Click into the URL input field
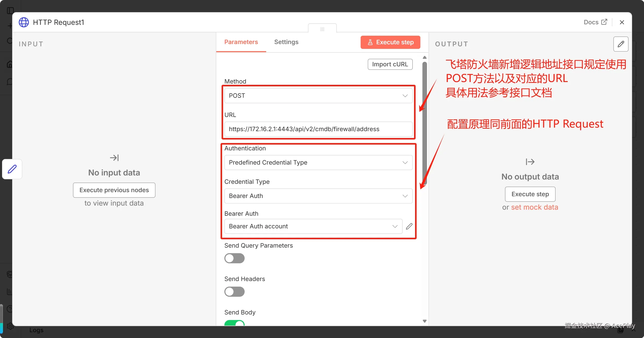The height and width of the screenshot is (338, 644). tap(318, 129)
